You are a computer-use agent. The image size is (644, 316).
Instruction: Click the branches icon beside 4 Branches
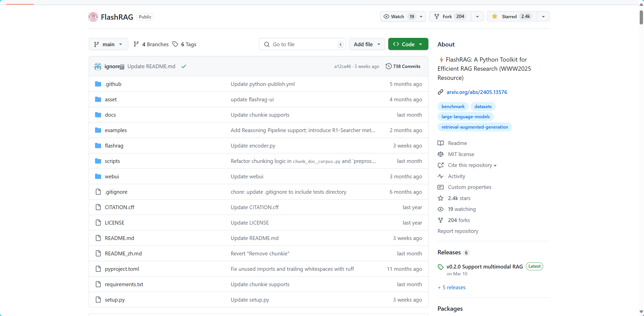[x=136, y=44]
